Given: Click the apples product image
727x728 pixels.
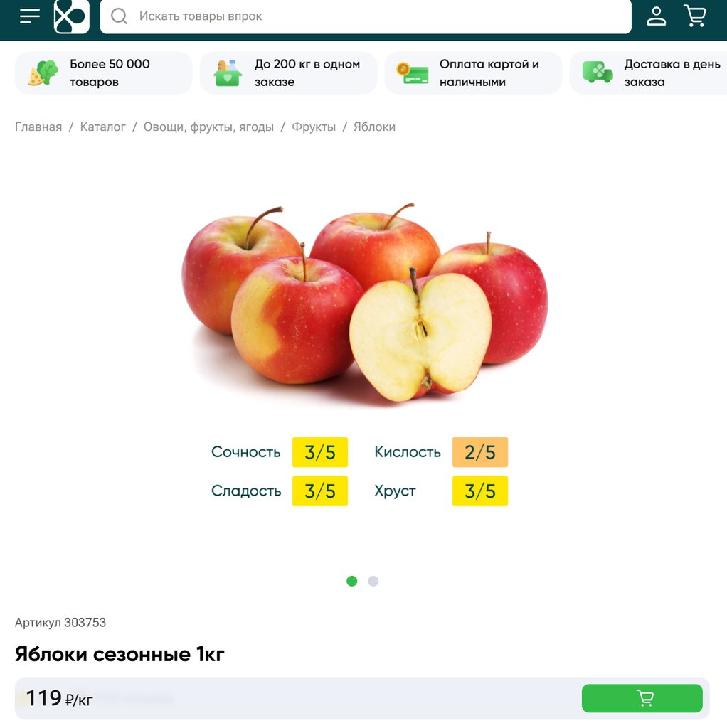Looking at the screenshot, I should [365, 303].
